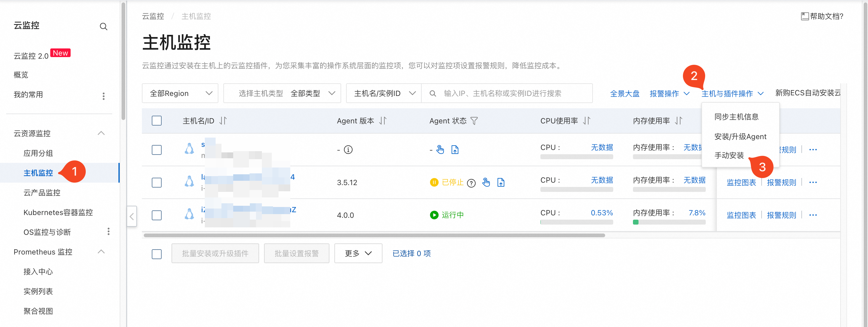Click the sidebar search magnifier icon

click(103, 27)
